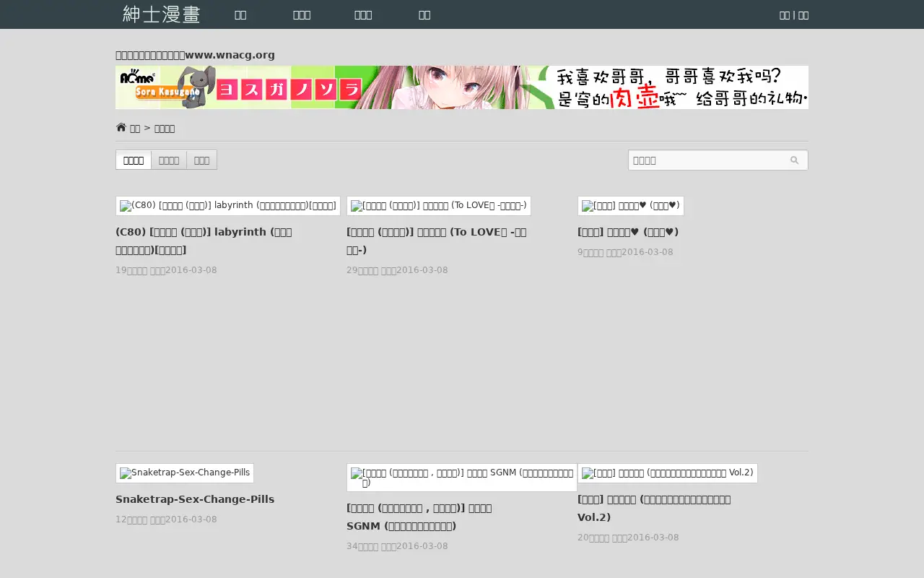Click the 'Snaketrap-Sex-Change-Pills' cover thumbnail
Image resolution: width=924 pixels, height=578 pixels.
[x=185, y=473]
